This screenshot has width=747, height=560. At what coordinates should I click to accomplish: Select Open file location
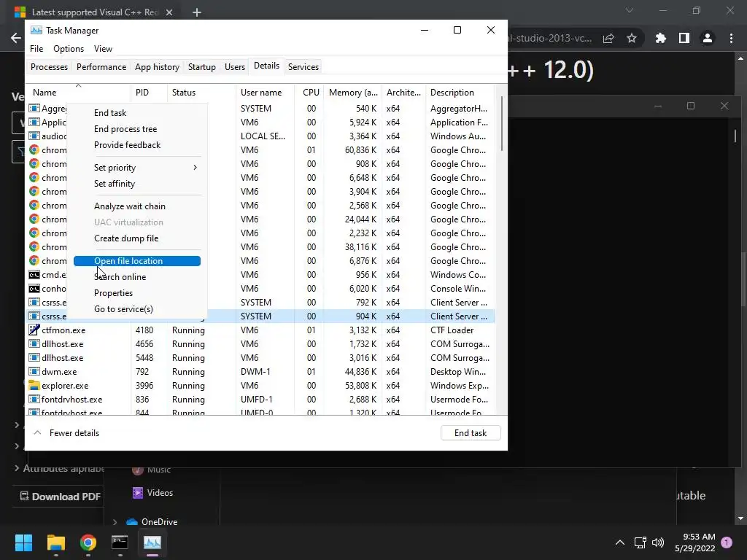click(x=137, y=261)
